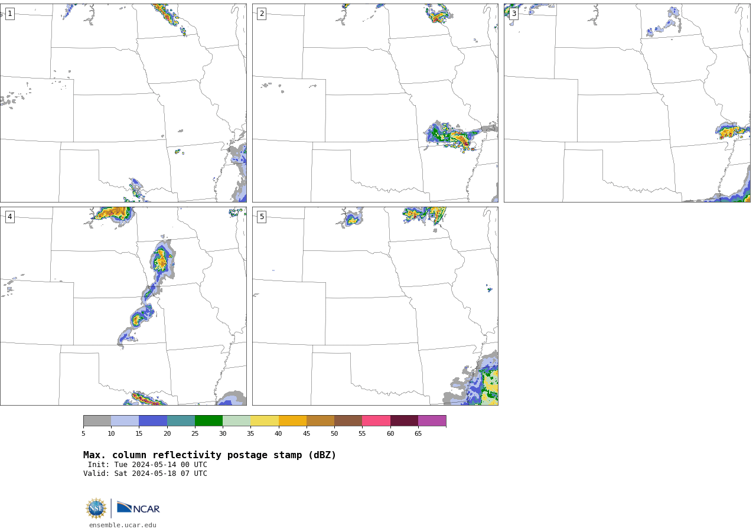Click the NSF logo icon
756x532 pixels.
click(x=96, y=508)
